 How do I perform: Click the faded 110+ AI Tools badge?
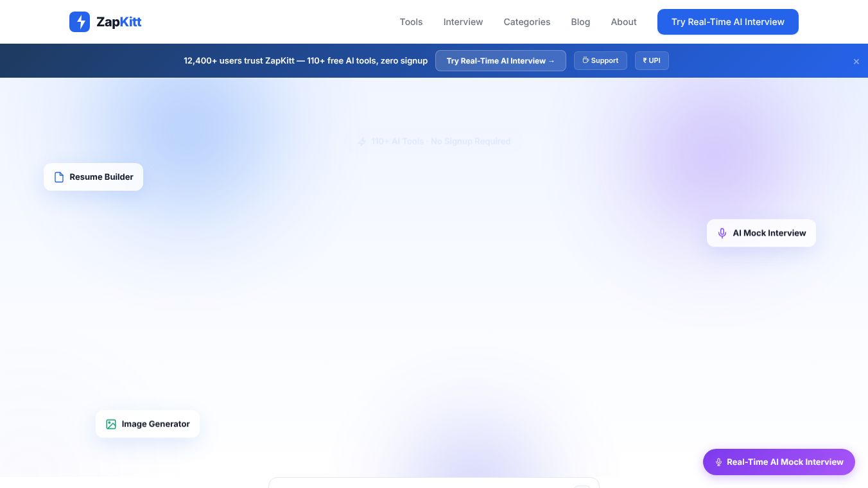click(x=434, y=141)
